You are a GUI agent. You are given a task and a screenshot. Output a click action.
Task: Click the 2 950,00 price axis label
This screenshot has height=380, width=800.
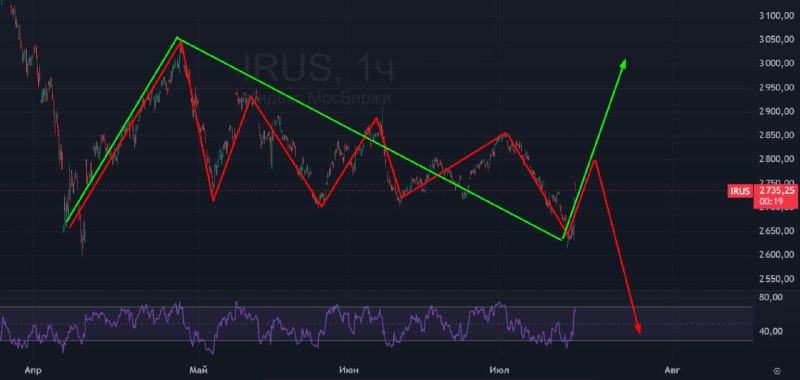coord(776,88)
